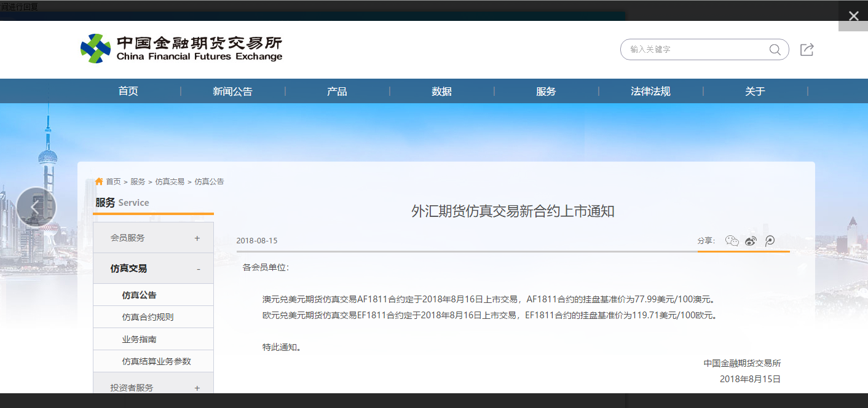Open the 产品 navigation menu
Viewport: 868px width, 408px height.
pyautogui.click(x=337, y=92)
